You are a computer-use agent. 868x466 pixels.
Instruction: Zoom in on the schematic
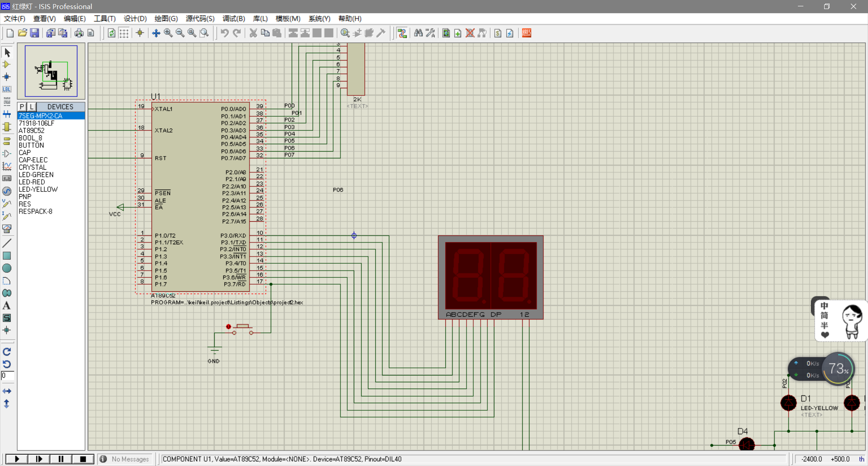168,33
